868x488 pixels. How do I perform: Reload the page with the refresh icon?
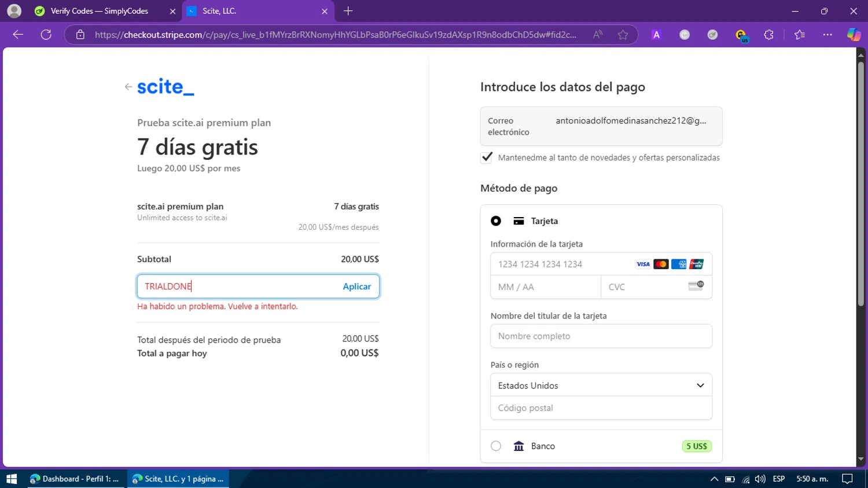pyautogui.click(x=46, y=35)
